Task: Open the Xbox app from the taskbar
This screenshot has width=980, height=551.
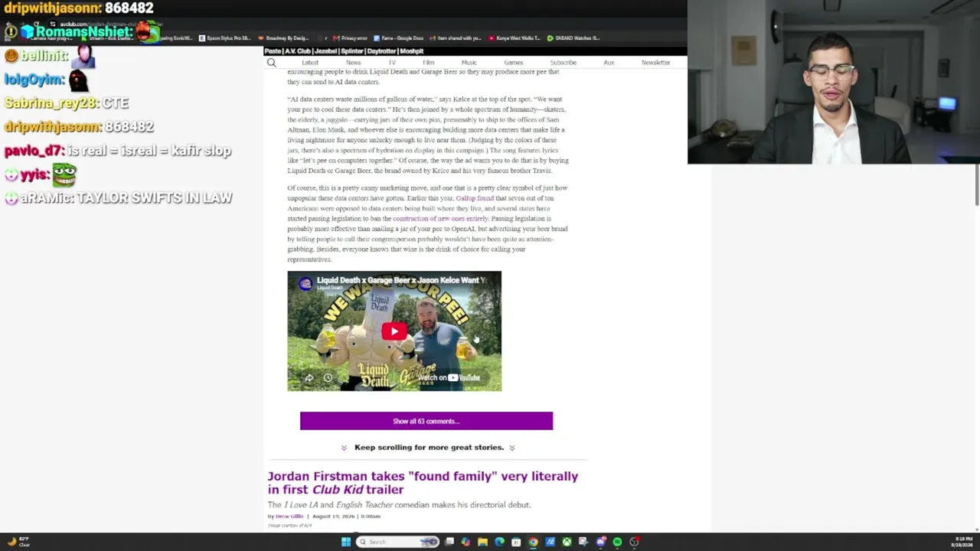Action: point(567,542)
